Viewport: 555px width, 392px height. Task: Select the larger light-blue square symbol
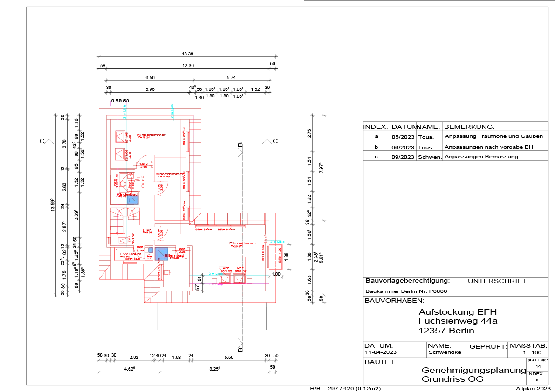161,254
